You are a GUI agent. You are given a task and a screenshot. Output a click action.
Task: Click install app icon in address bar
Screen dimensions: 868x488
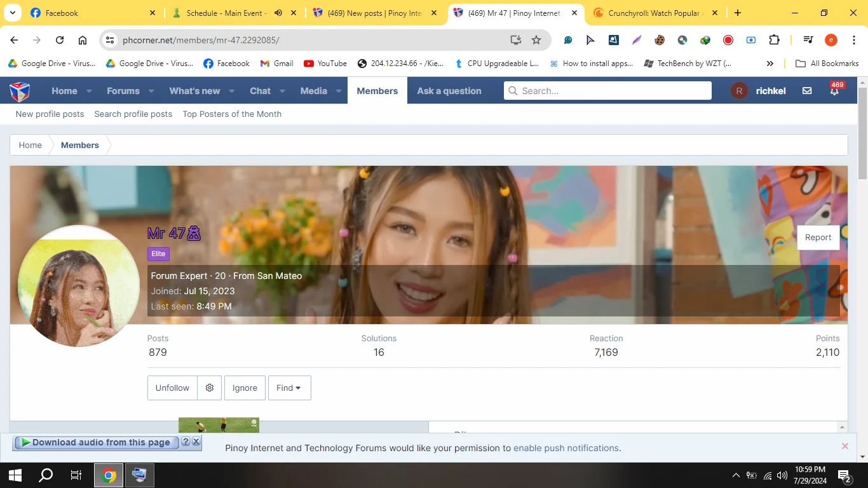point(516,40)
